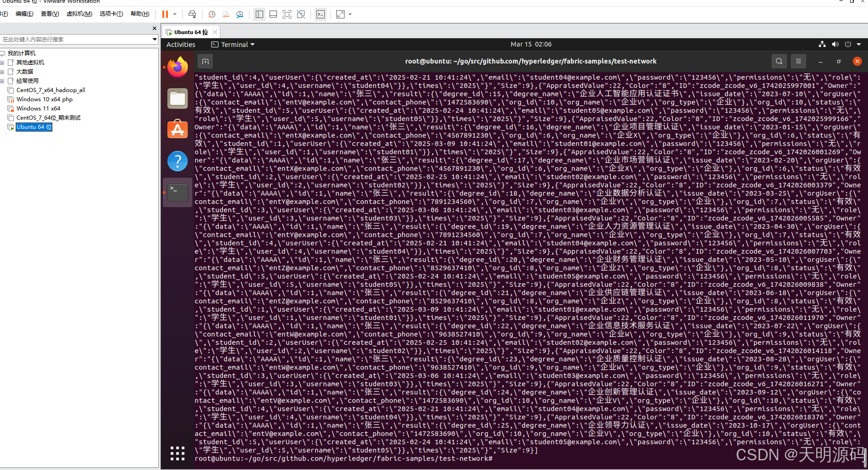Select Ubuntu 64 位 in the library tree
The height and width of the screenshot is (470, 868).
coord(34,127)
